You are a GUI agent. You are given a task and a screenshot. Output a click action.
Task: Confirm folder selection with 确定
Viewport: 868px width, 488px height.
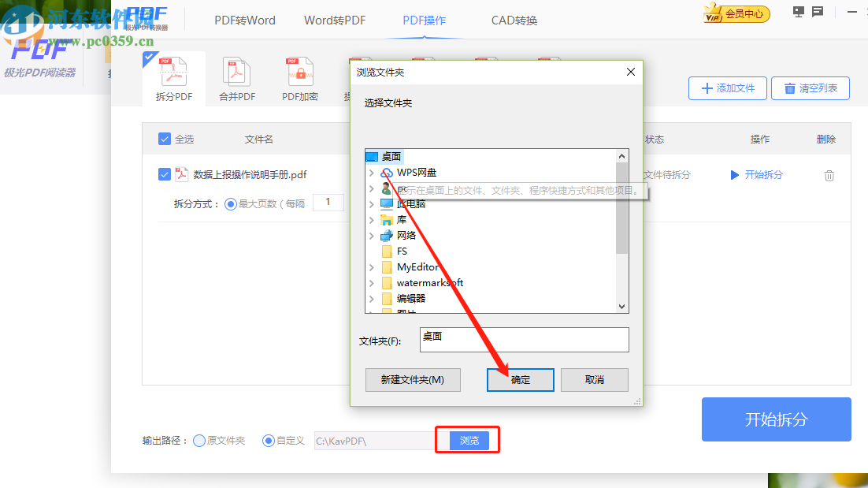point(520,379)
